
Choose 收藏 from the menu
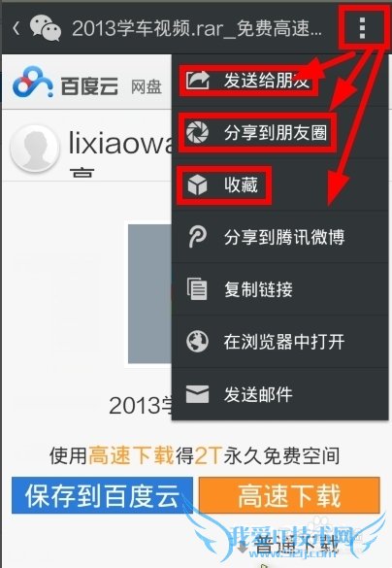pyautogui.click(x=280, y=184)
